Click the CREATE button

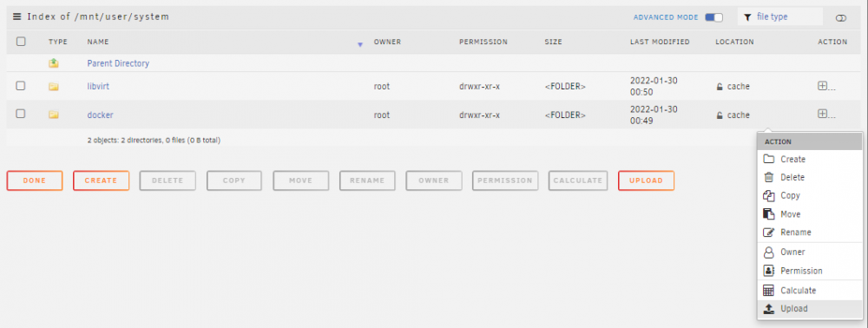[x=101, y=180]
